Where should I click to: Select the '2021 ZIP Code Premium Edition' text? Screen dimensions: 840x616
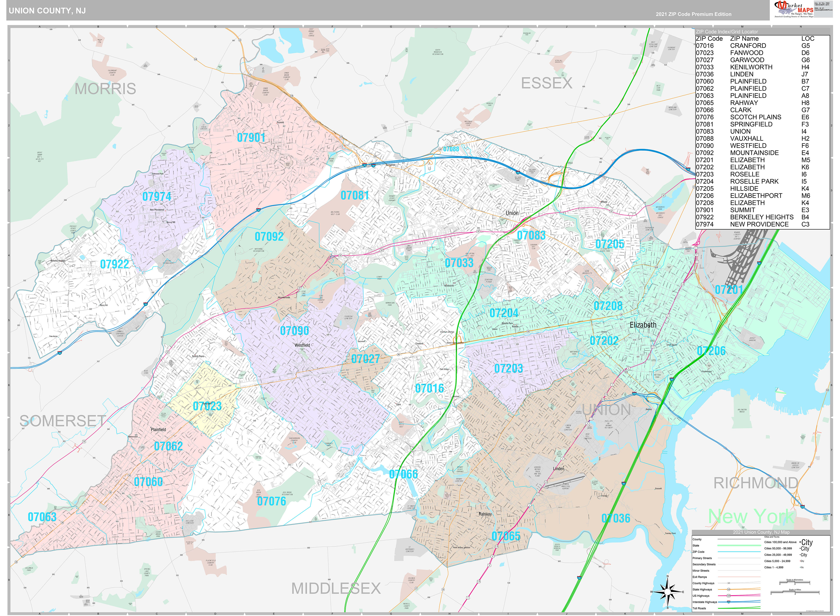click(x=694, y=14)
